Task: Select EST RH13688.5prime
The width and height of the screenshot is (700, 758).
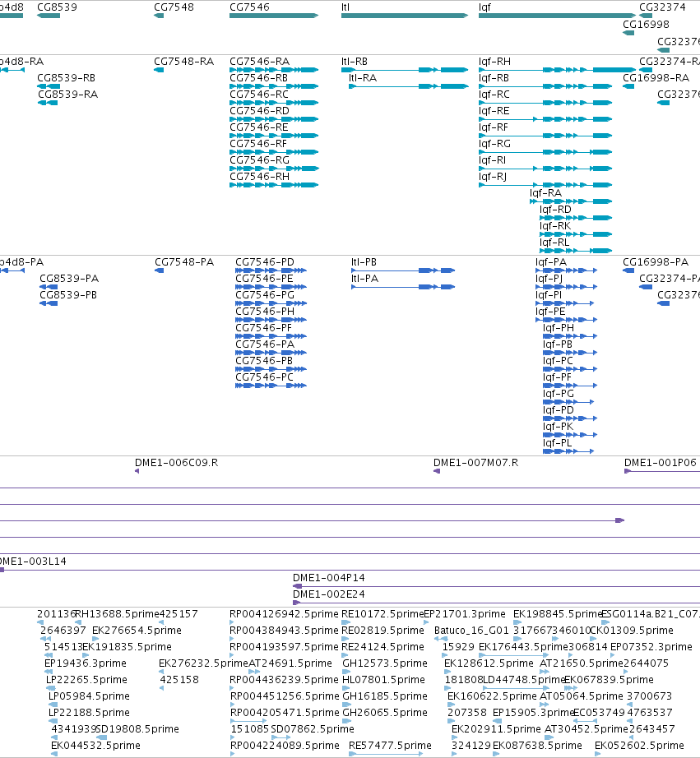Action: click(x=77, y=622)
